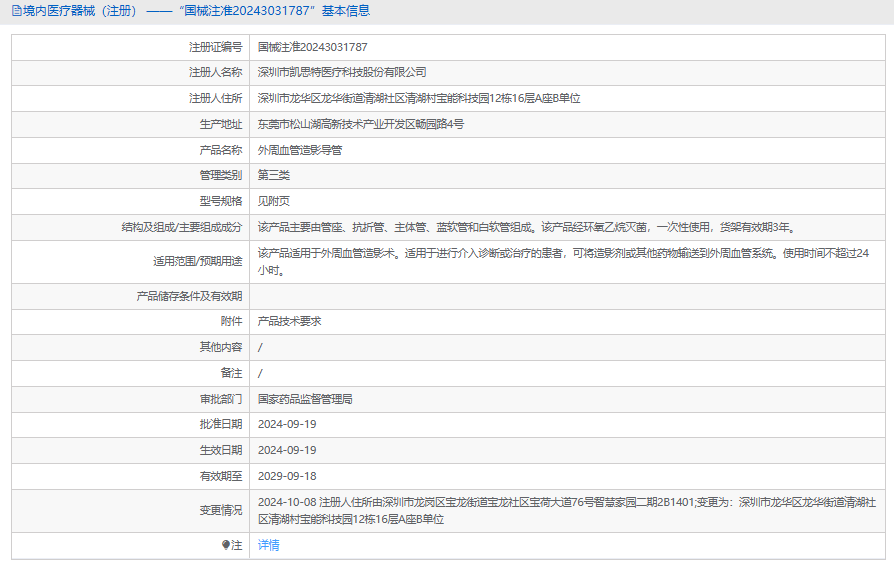Click the bullet icon next to 注 label
The image size is (894, 562).
[x=226, y=545]
